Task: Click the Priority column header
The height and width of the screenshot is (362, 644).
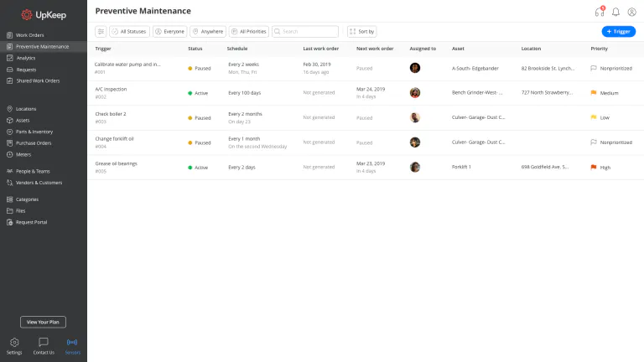Action: pos(600,49)
